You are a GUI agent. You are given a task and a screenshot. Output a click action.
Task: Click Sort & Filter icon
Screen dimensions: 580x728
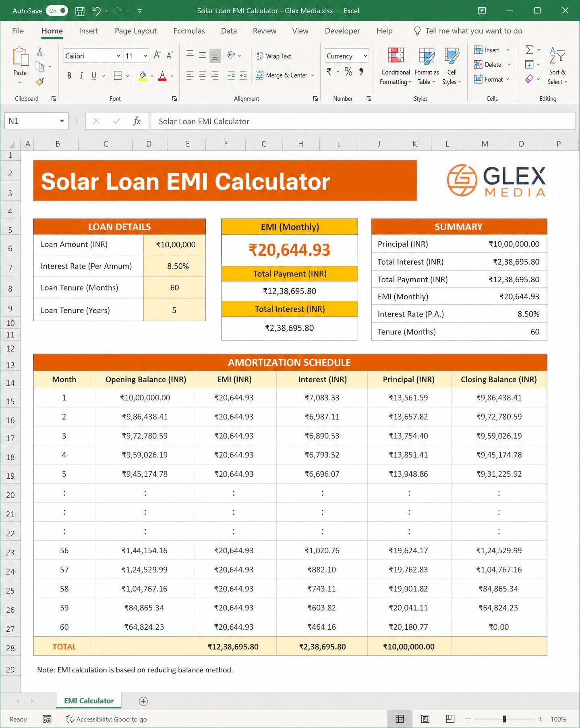[x=557, y=55]
